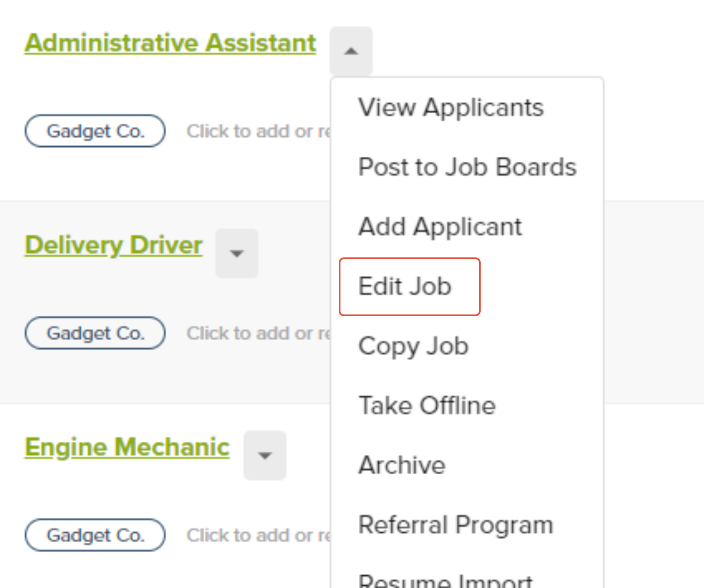Choose Edit Job from the dropdown menu

(x=405, y=286)
